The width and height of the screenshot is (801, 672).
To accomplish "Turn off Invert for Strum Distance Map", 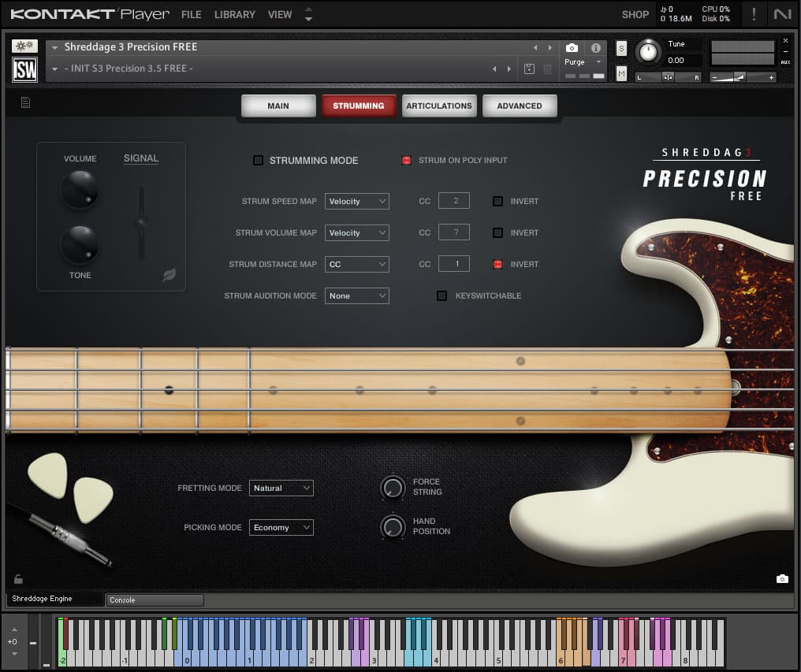I will pyautogui.click(x=497, y=265).
